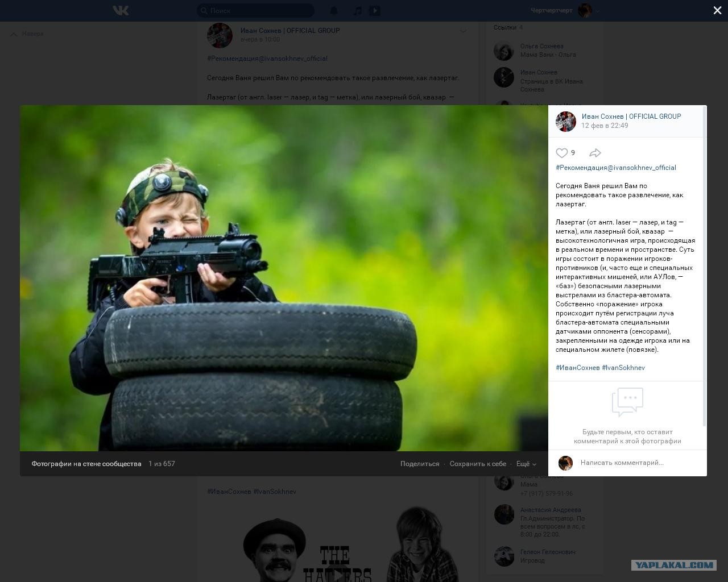The width and height of the screenshot is (728, 582).
Task: Open the group avatar in the photo sidebar
Action: 566,122
